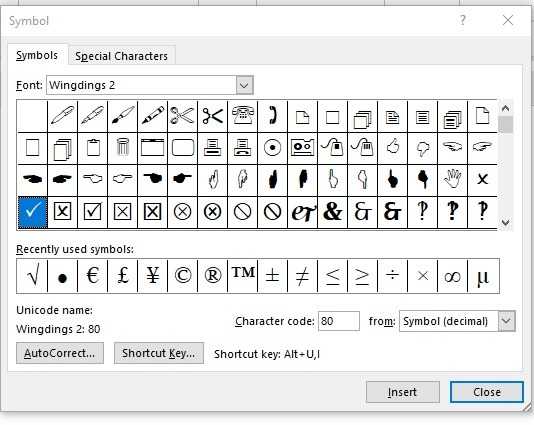534x425 pixels.
Task: Click the Insert button
Action: pyautogui.click(x=403, y=392)
